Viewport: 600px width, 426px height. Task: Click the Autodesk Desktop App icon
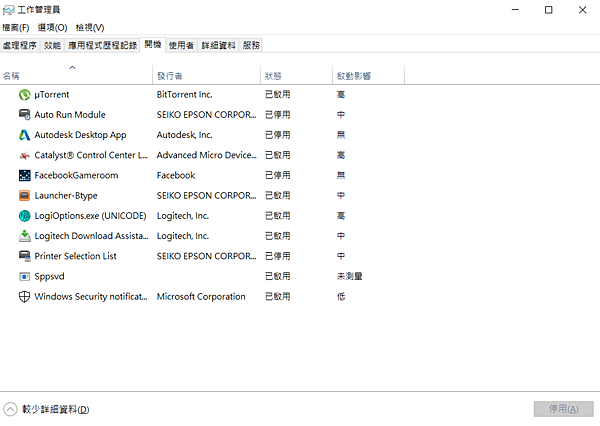[x=24, y=135]
